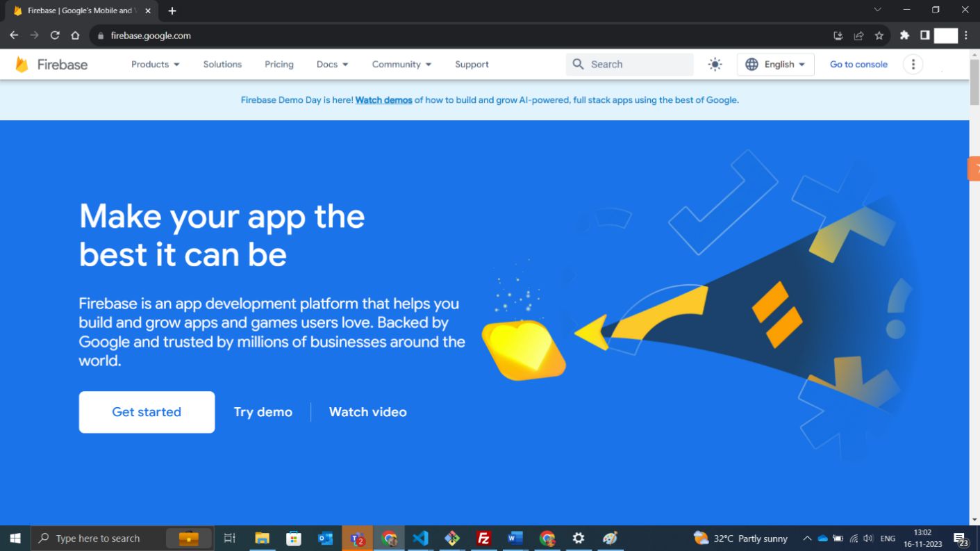Click the weather widget 32°C Partly sunny

coord(741,538)
